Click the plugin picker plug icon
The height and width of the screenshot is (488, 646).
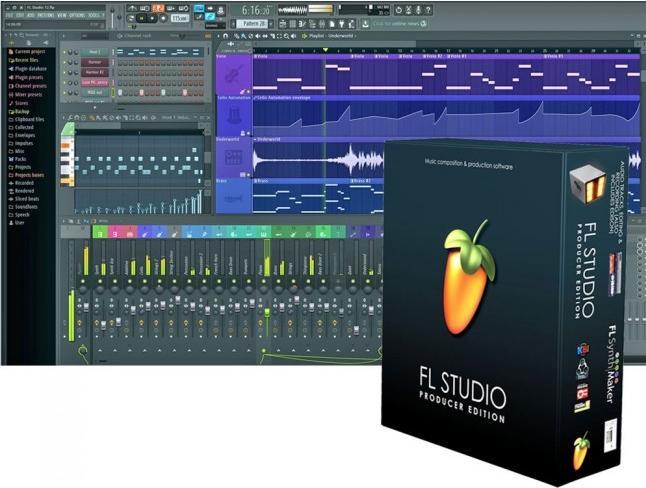point(342,23)
